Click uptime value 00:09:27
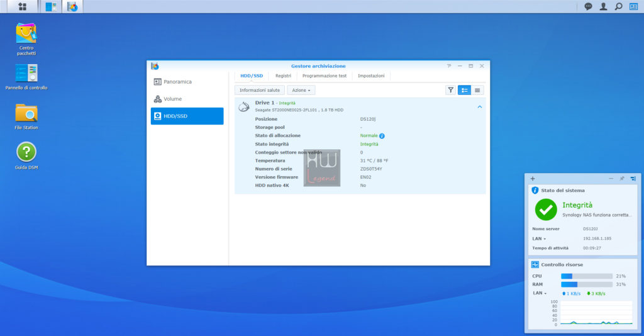 592,248
